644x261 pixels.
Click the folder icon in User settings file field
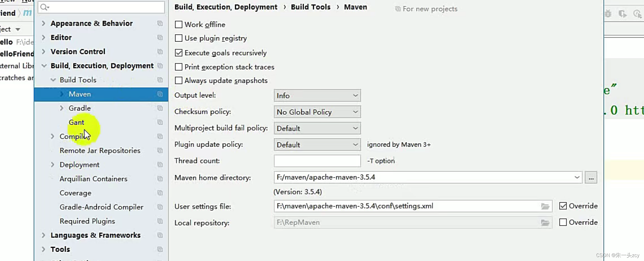pos(545,206)
